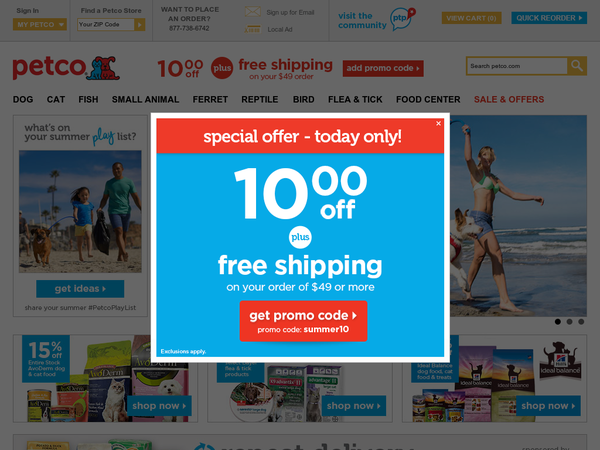Submit ZIP code with arrow button
The image size is (600, 450).
point(140,24)
